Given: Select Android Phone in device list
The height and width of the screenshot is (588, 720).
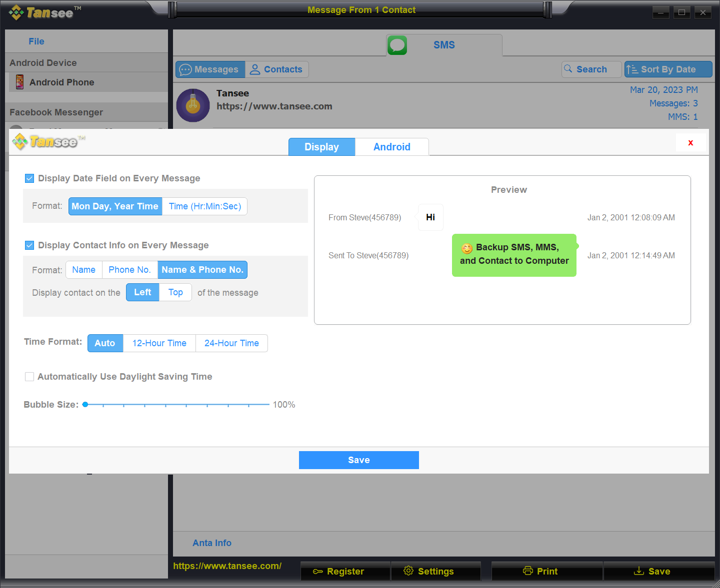Looking at the screenshot, I should 88,82.
